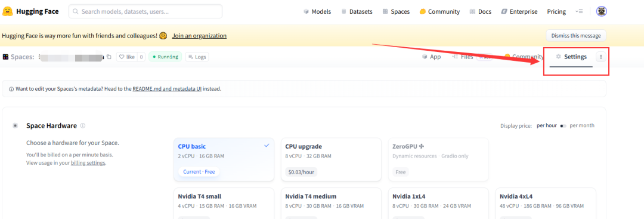
Task: Switch to the Files tab
Action: 463,57
